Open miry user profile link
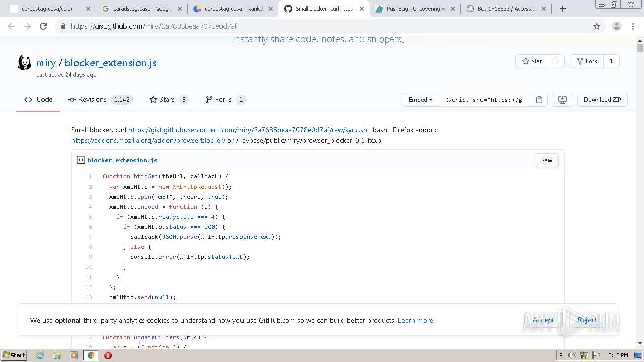644x362 pixels. pos(46,63)
